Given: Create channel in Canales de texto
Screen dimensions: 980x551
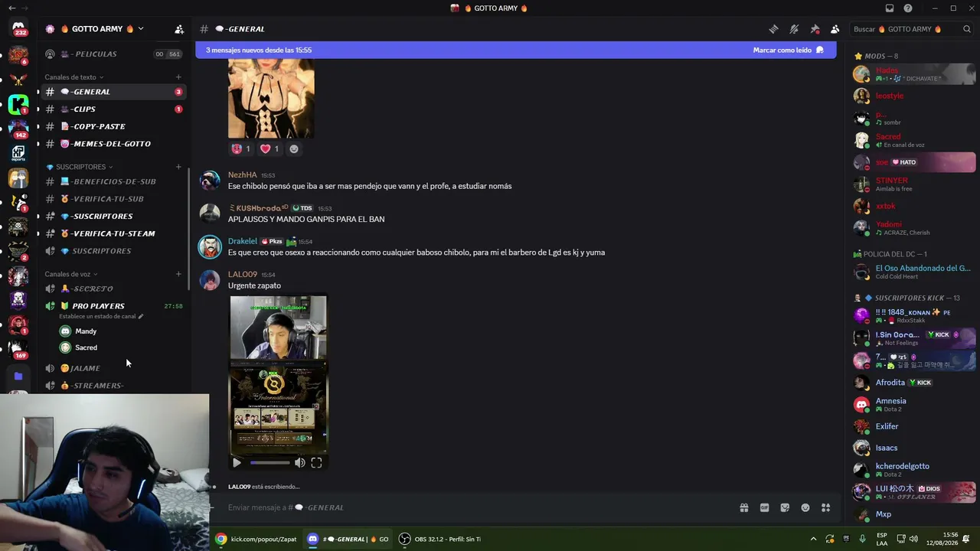Looking at the screenshot, I should point(178,77).
